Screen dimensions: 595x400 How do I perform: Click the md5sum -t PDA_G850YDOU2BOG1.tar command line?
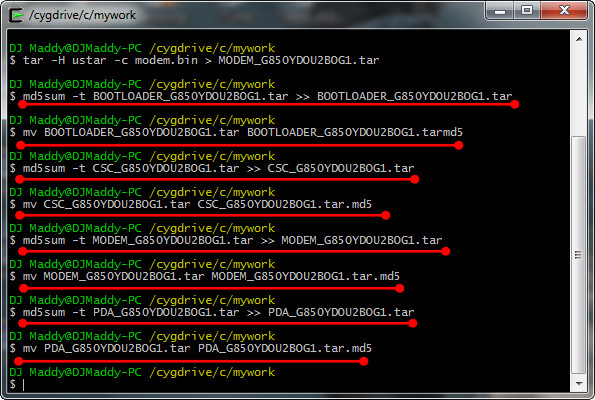click(x=212, y=312)
